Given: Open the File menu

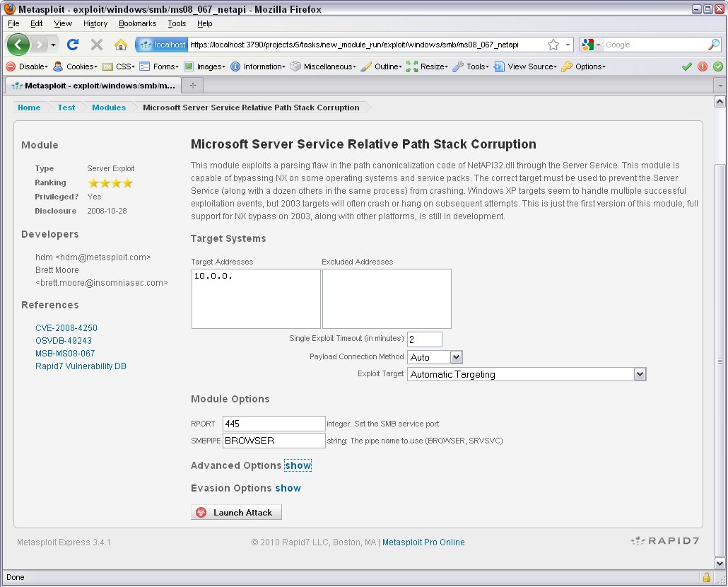Looking at the screenshot, I should (14, 23).
